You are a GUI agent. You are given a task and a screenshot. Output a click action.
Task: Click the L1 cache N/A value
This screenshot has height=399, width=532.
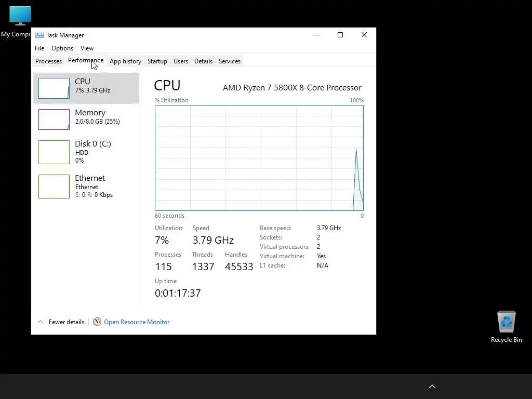click(x=322, y=265)
